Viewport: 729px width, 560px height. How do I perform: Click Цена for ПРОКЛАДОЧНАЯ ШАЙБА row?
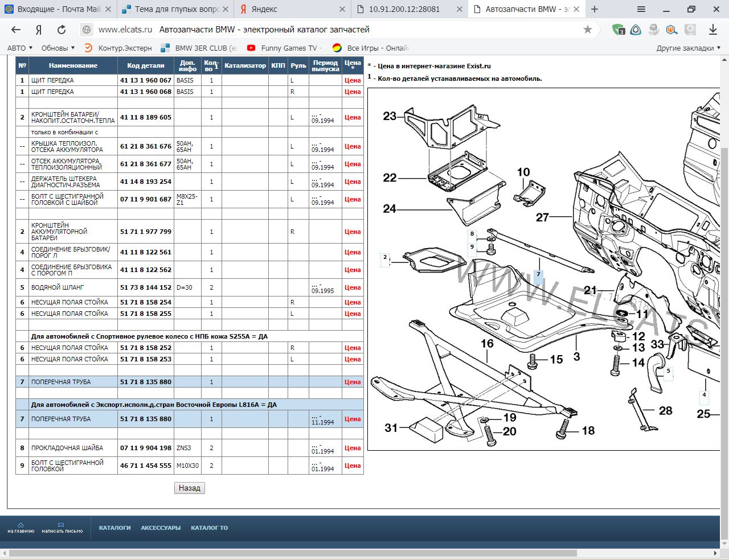click(353, 448)
